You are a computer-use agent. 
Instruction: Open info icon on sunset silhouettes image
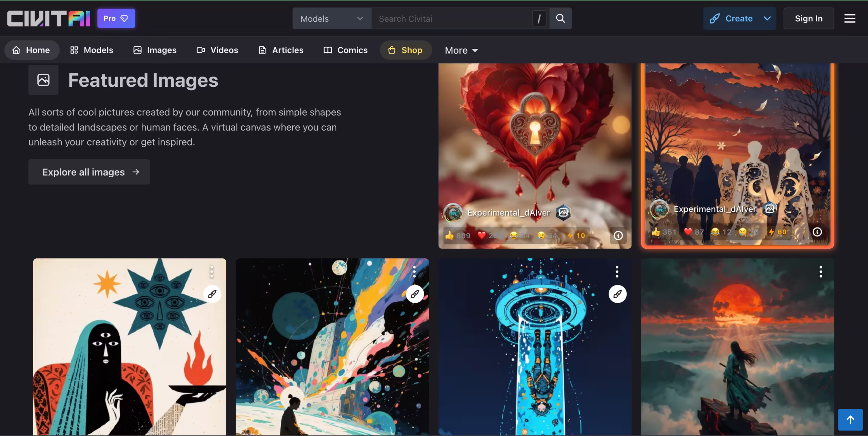pos(817,232)
